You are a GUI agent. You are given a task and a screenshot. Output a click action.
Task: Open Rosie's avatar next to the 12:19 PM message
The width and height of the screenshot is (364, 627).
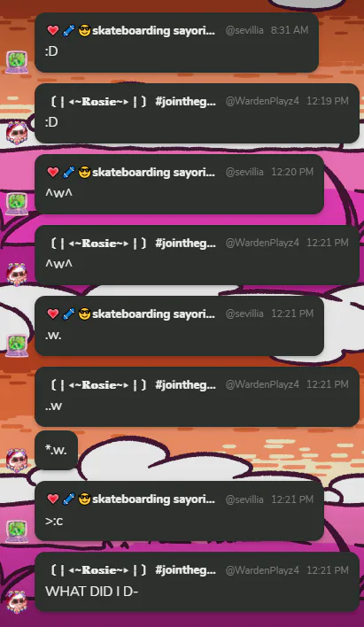[x=17, y=132]
